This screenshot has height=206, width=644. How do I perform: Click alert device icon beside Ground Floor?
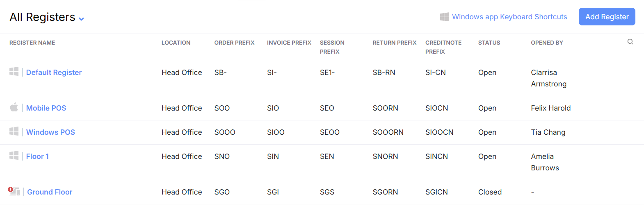point(14,191)
